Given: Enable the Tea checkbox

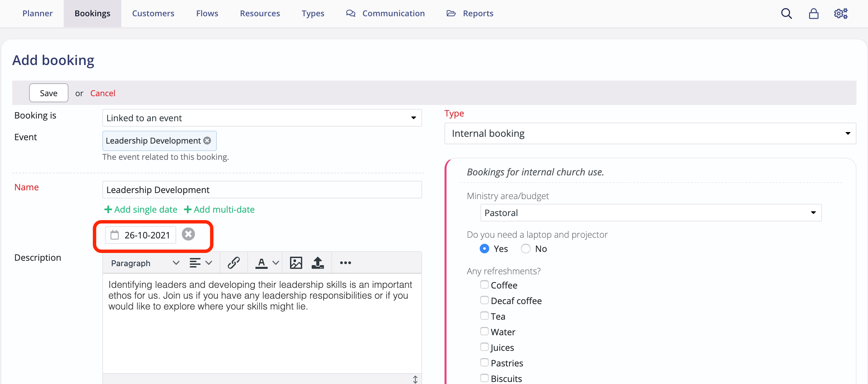Looking at the screenshot, I should click(484, 315).
